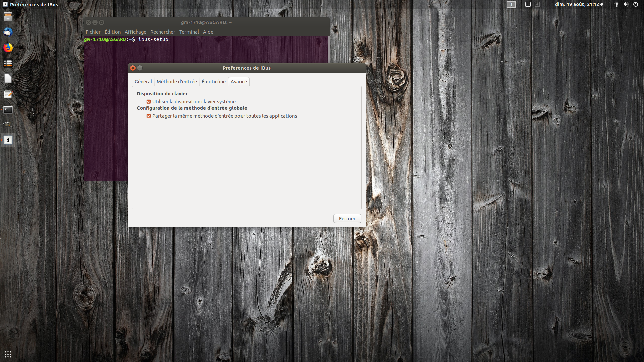
Task: Click the power icon in top bar
Action: click(x=635, y=4)
